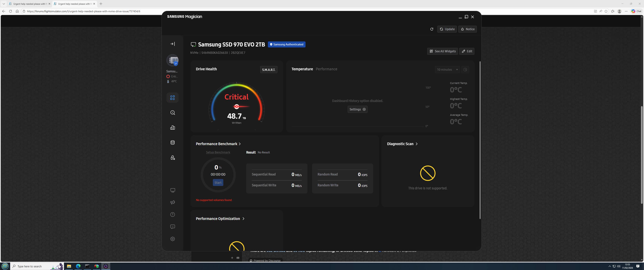Open the Dashboard four-squares icon in the Magician sidebar

point(172,97)
